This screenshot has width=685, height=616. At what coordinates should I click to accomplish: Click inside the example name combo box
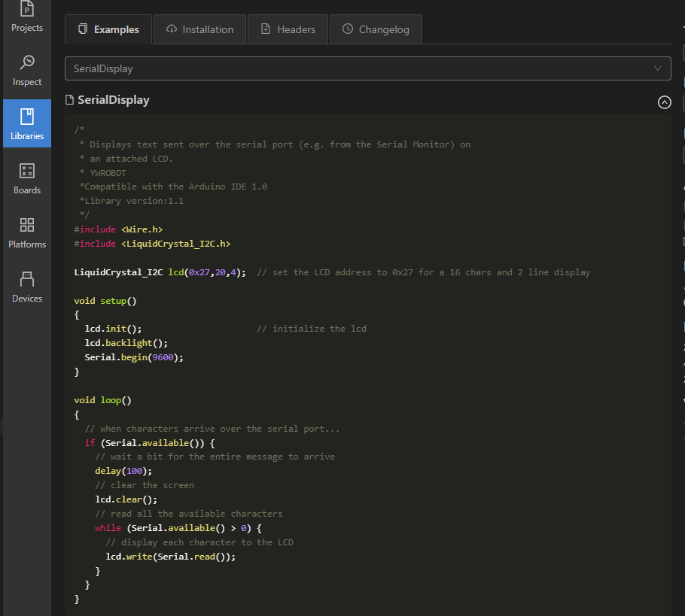coord(301,68)
